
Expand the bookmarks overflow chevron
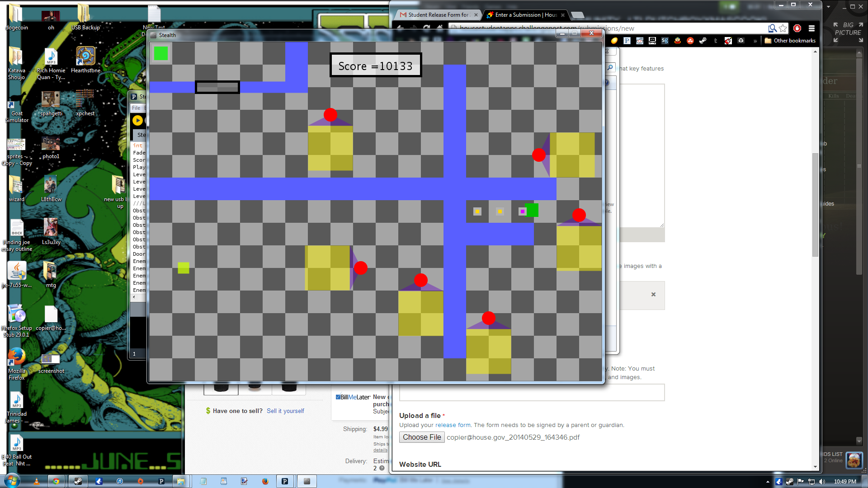click(x=755, y=41)
